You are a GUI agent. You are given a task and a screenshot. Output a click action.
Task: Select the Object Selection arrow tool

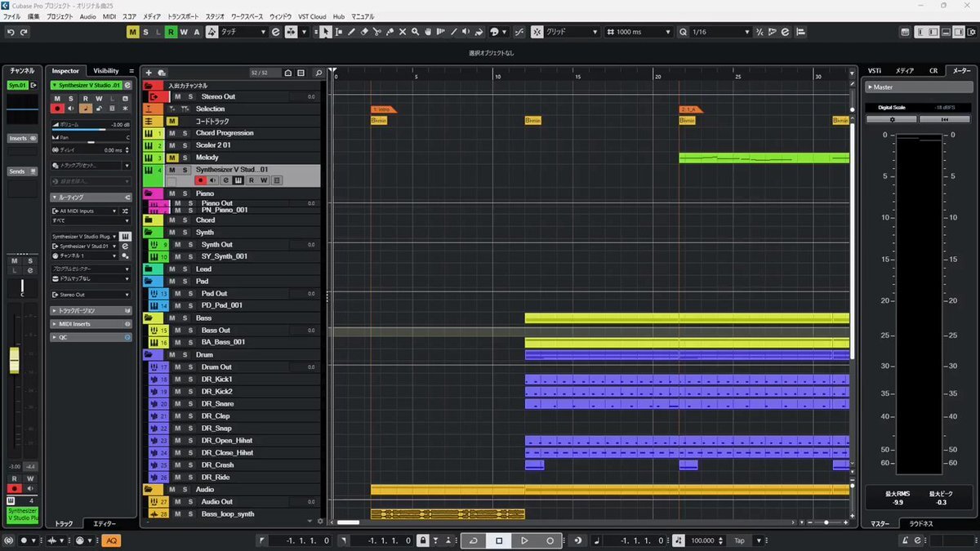326,32
